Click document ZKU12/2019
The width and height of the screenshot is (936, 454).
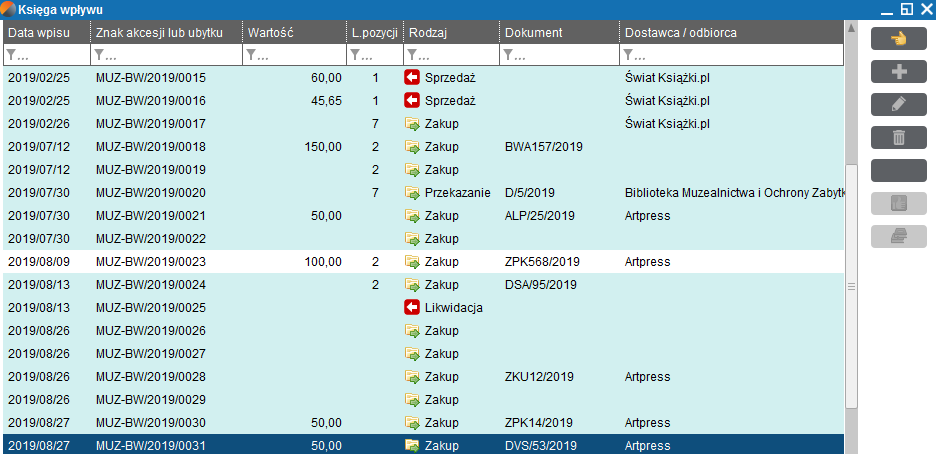[x=539, y=376]
